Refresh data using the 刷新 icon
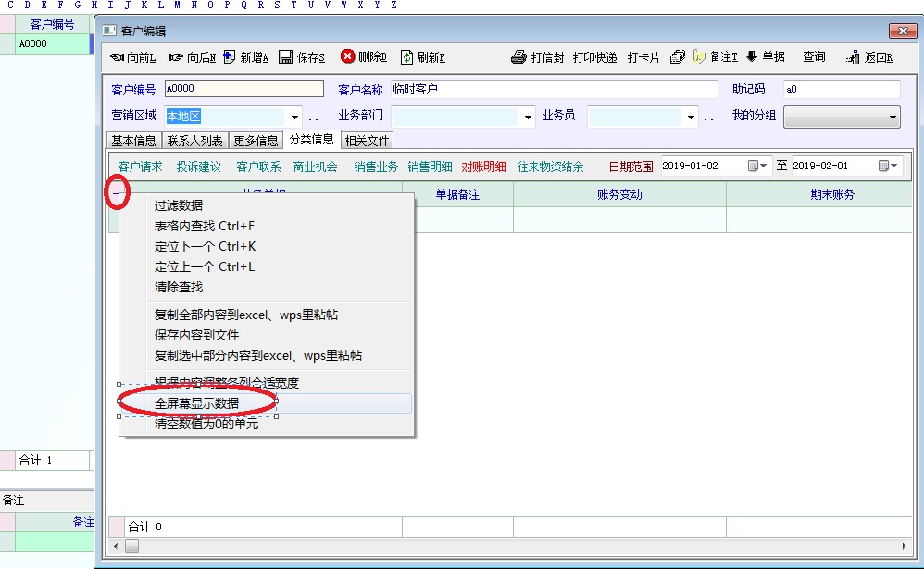The width and height of the screenshot is (924, 569). [x=406, y=57]
